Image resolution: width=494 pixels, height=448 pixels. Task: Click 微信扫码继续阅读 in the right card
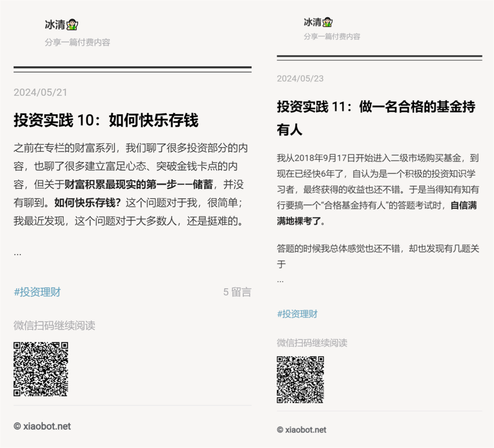(x=312, y=343)
